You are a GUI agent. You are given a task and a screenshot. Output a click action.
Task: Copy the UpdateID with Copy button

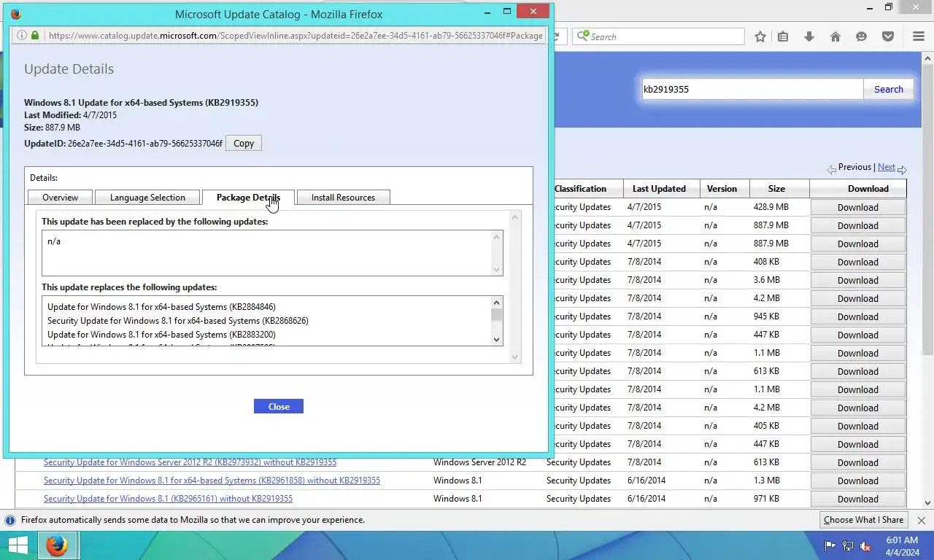pyautogui.click(x=244, y=143)
